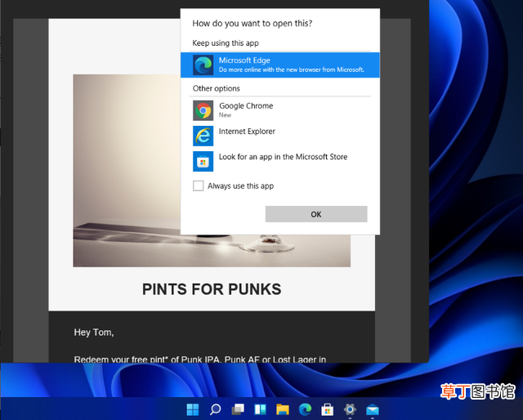The image size is (523, 420).
Task: Choose Google Chrome from other options
Action: click(279, 110)
